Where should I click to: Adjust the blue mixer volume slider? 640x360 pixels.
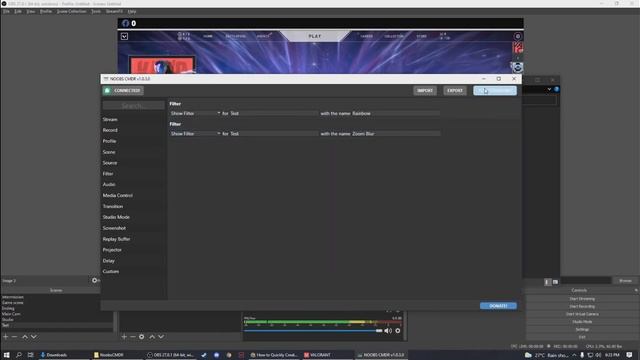coord(313,331)
